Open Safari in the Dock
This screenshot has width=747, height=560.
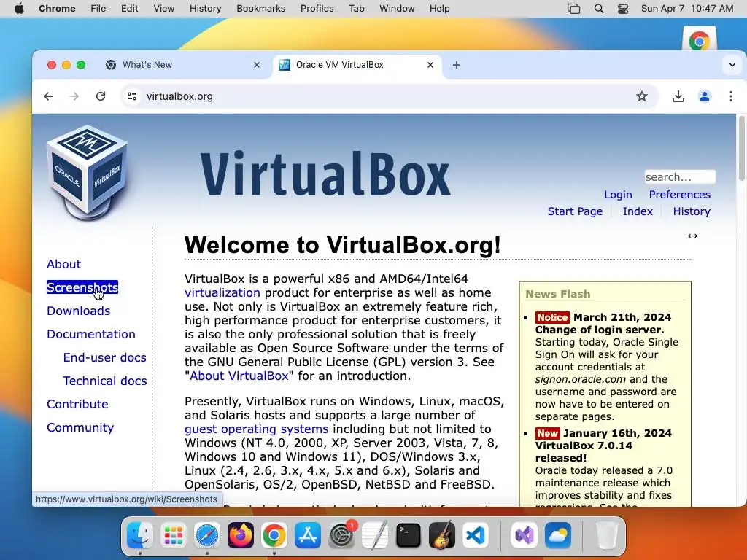[206, 535]
